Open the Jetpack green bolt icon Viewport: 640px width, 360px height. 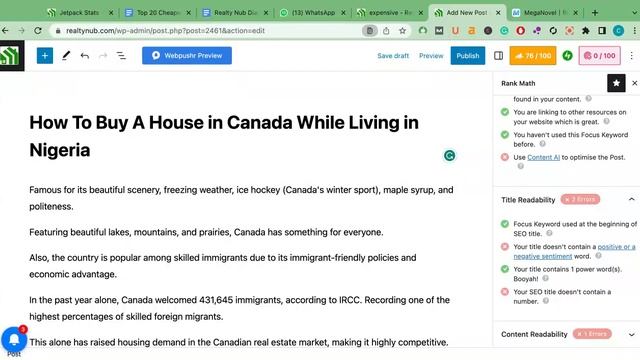coord(567,56)
